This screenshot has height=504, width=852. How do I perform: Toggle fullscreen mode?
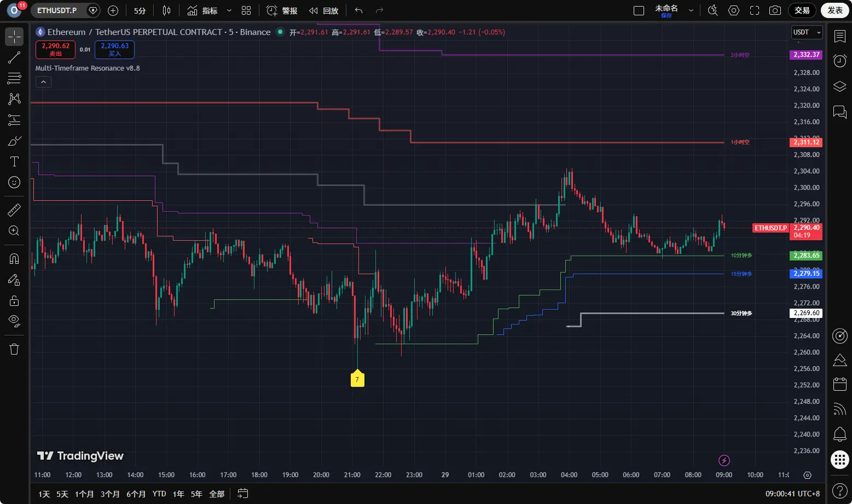pyautogui.click(x=755, y=10)
